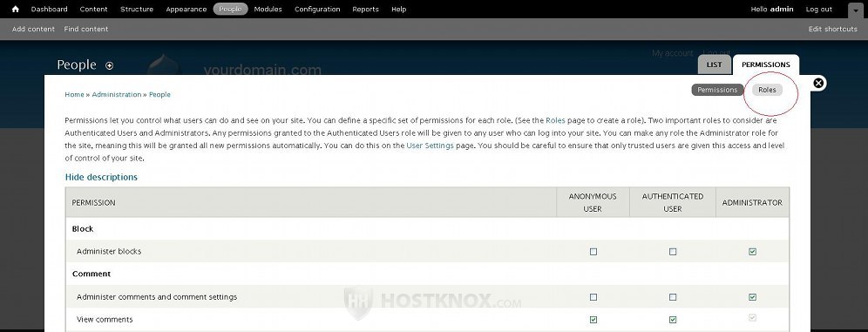
Task: Open the Structure menu
Action: click(x=137, y=9)
